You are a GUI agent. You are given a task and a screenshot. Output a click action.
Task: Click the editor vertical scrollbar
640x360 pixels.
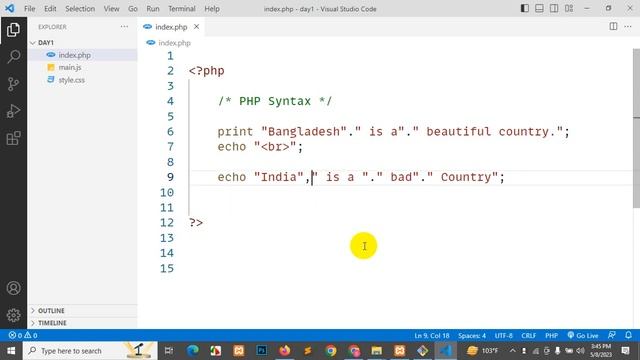pyautogui.click(x=636, y=127)
